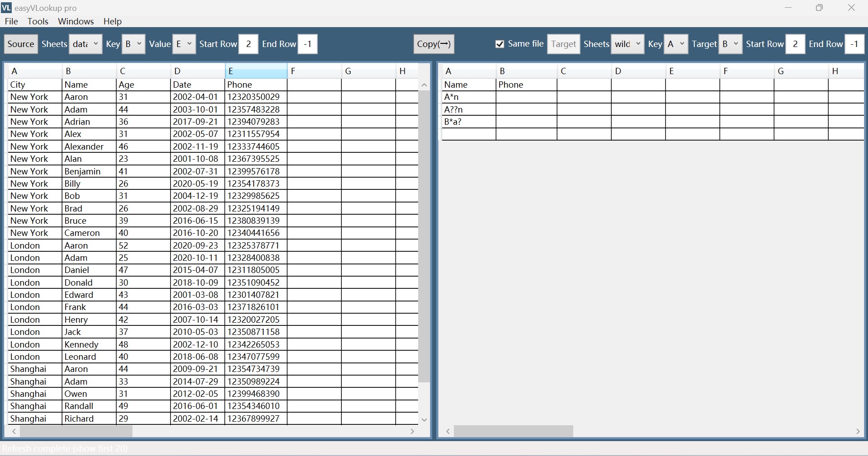Expand the target Sheets dropdown
868x456 pixels.
[x=627, y=44]
